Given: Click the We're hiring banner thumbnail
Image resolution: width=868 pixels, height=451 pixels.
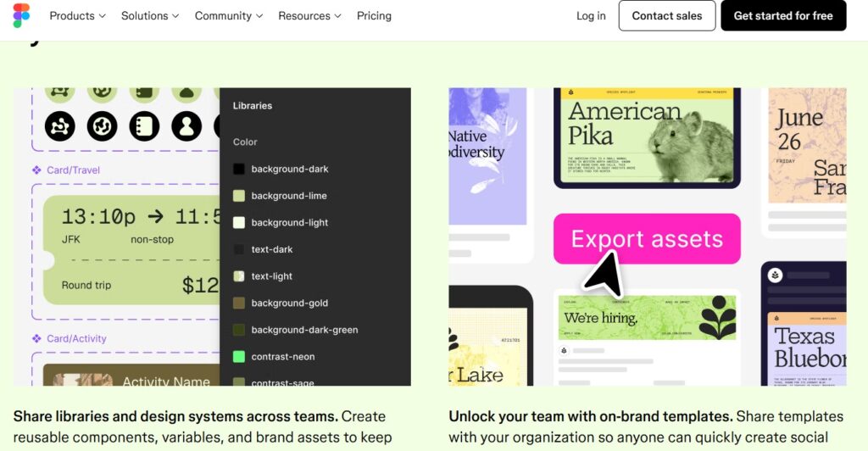Looking at the screenshot, I should [647, 318].
